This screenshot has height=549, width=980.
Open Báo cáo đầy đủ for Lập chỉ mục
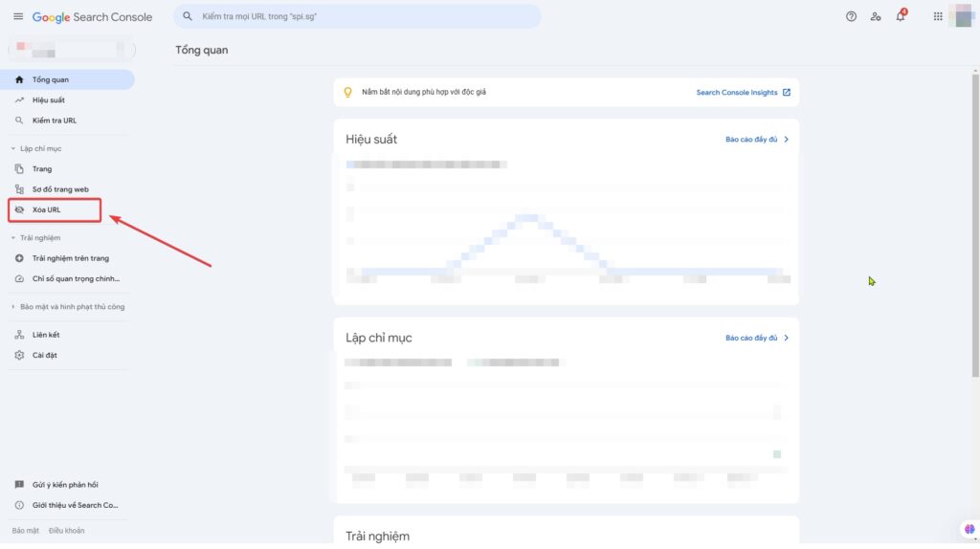point(751,338)
